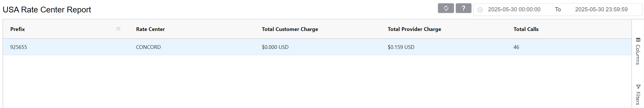Edit the start date 2025-05-30 00:00:00
This screenshot has height=108, width=644.
[514, 10]
